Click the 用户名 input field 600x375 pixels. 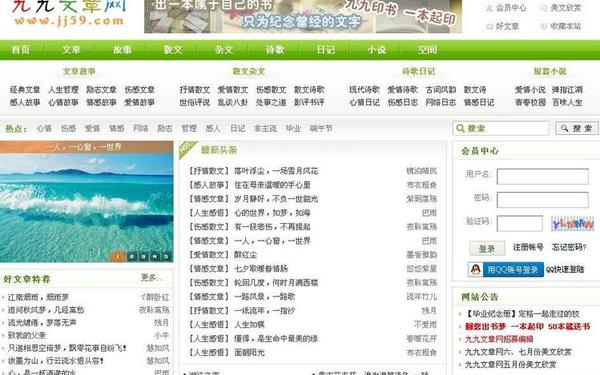pyautogui.click(x=543, y=176)
